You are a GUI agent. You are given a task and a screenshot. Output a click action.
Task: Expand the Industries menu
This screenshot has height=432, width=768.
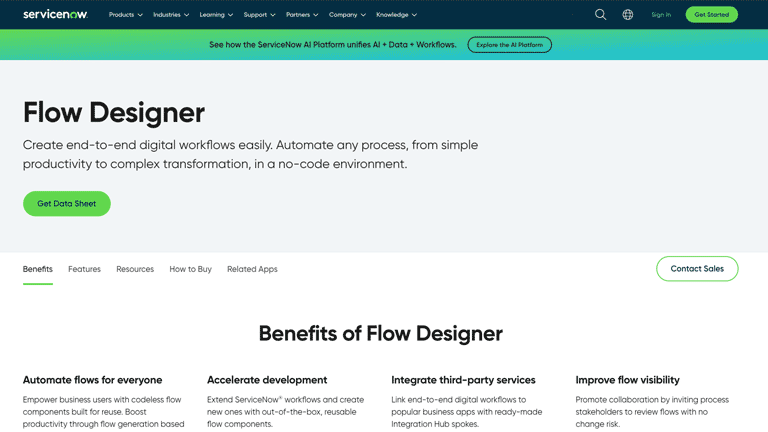(171, 15)
